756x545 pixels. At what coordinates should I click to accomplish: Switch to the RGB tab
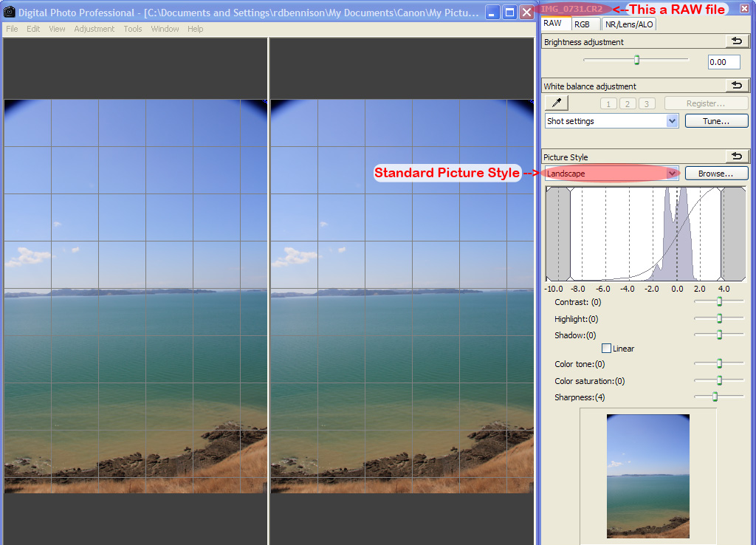585,24
